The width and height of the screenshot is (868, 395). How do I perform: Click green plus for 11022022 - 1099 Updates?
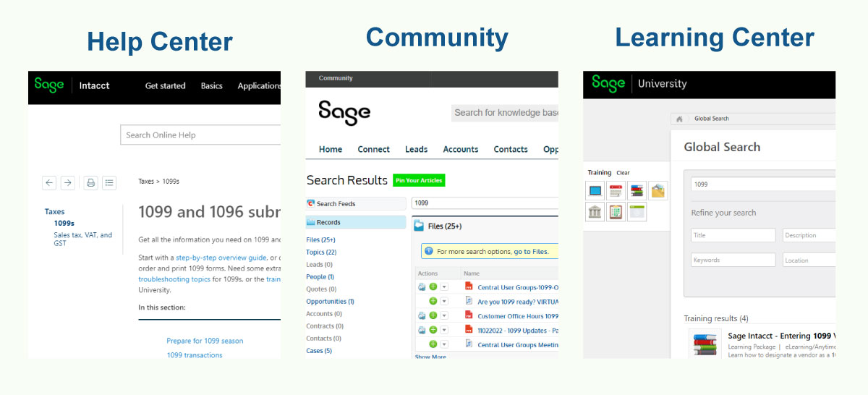(x=433, y=330)
